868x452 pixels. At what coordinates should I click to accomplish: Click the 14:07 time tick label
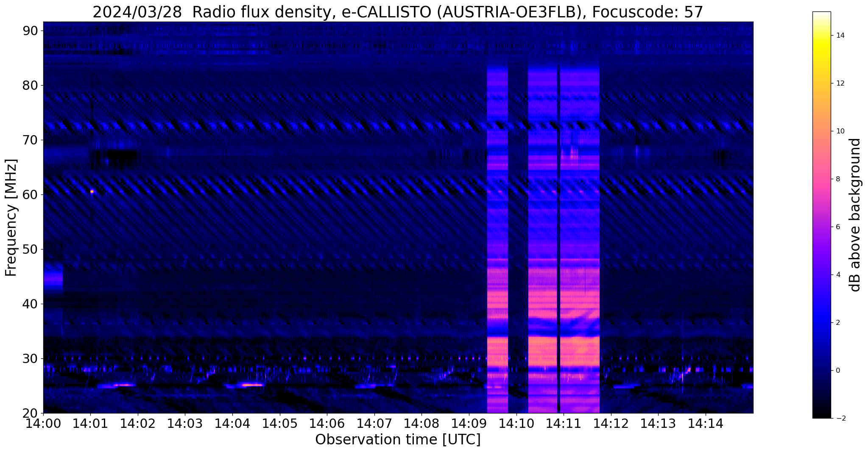(x=374, y=424)
